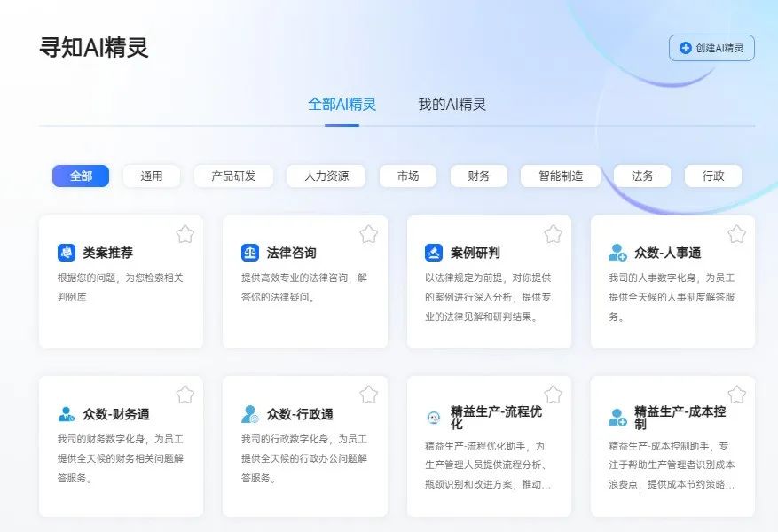Star the 众数-人事通 card
Viewport: 778px width, 532px height.
coord(737,234)
